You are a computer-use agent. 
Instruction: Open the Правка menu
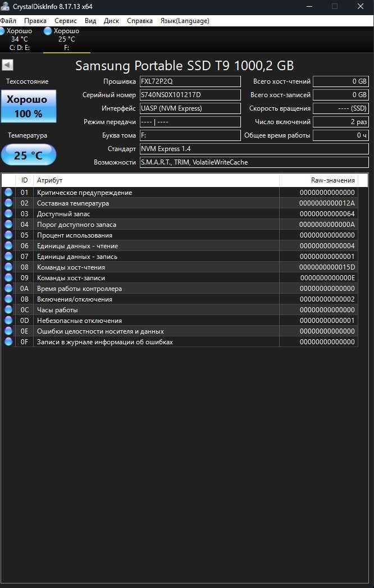coord(35,21)
